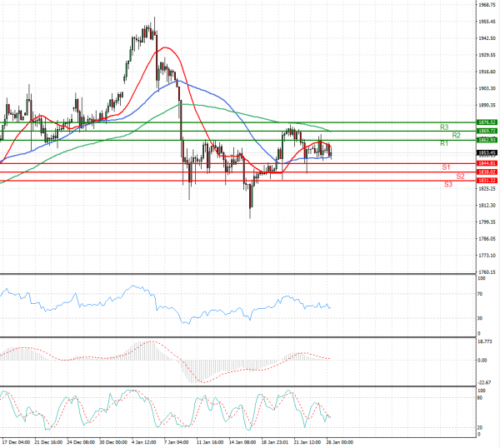Click the 4 Jan 12:00 date label
The width and height of the screenshot is (500, 448).
tap(144, 442)
